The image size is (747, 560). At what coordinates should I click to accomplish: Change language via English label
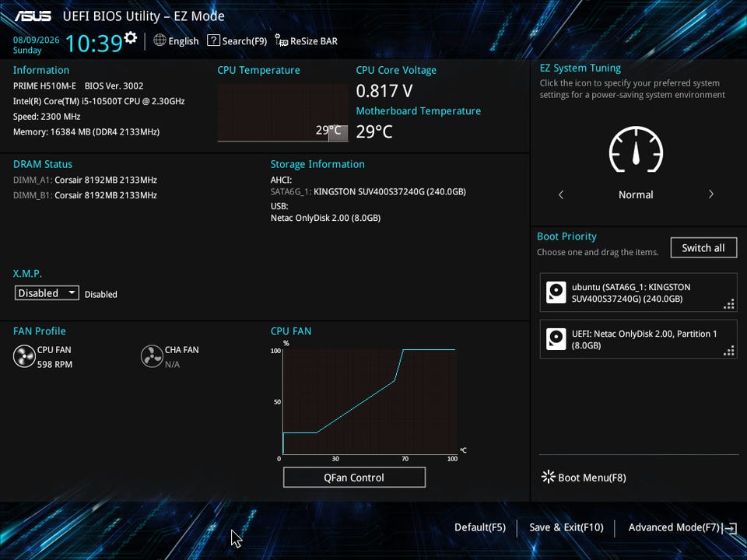click(x=184, y=41)
